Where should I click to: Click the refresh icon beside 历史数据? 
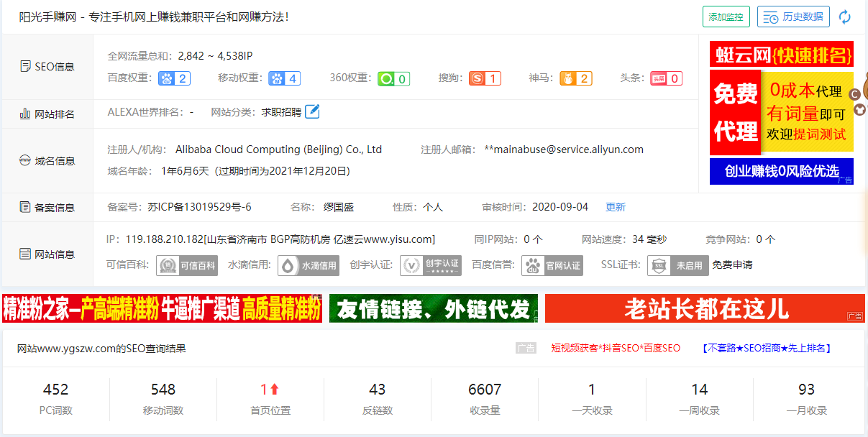pos(845,17)
